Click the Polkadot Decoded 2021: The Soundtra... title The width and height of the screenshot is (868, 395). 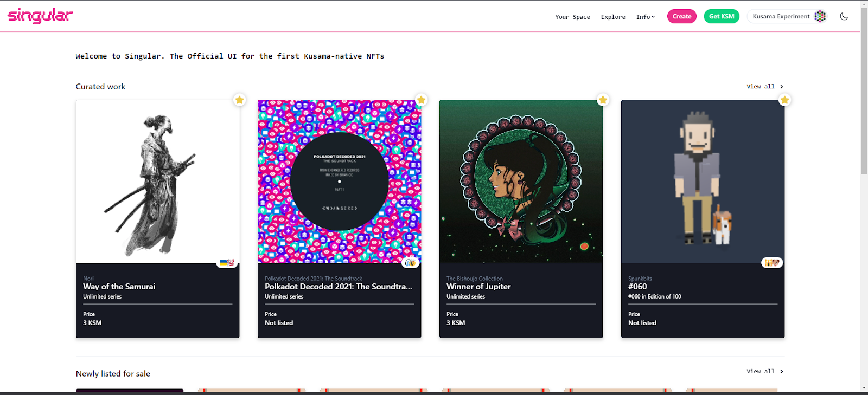point(339,287)
